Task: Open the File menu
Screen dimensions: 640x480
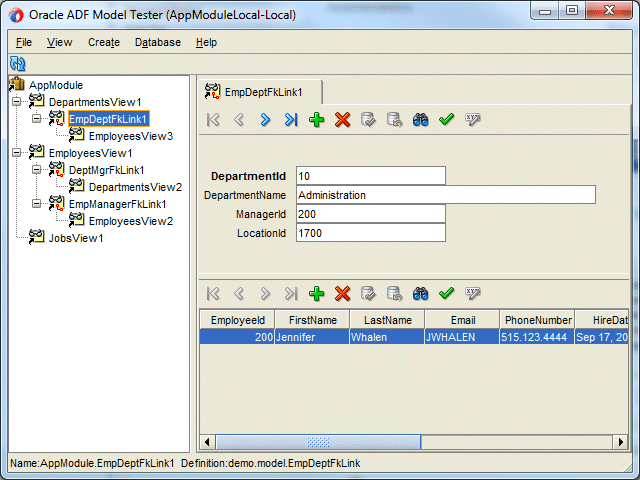Action: tap(24, 42)
